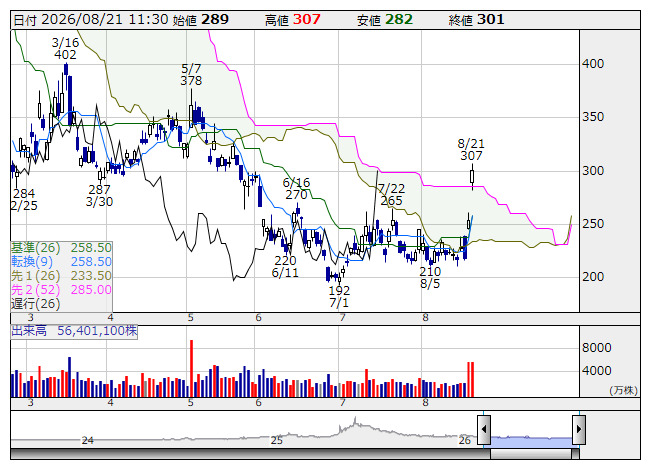653x470 pixels.
Task: Click the 先1(26) 233.50 legend entry
Action: click(x=61, y=276)
